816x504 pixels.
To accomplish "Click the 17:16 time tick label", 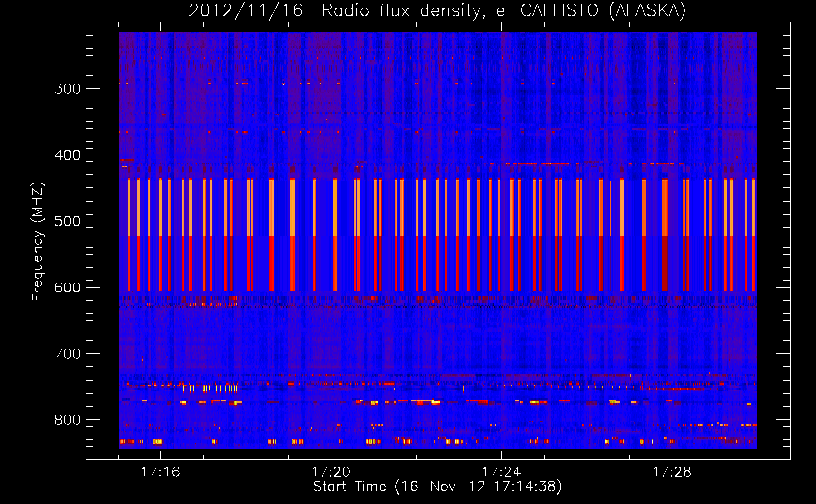I will click(160, 472).
